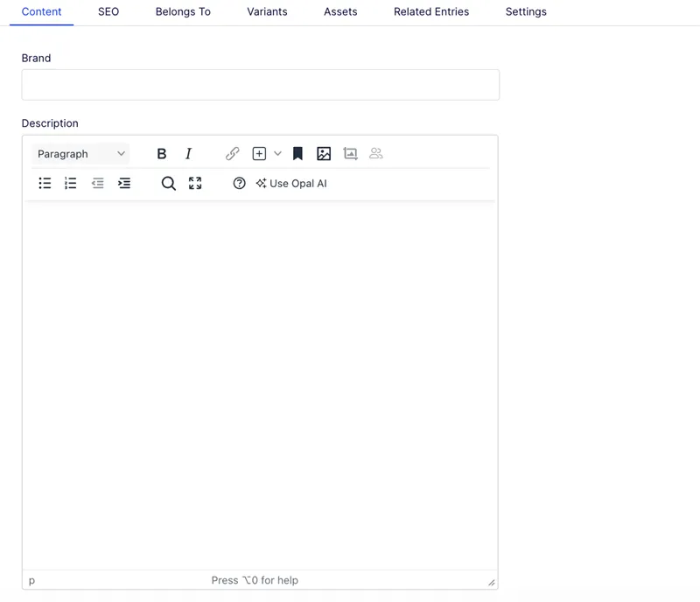Open the Related Entries tab
Screen dimensions: 700x602
pyautogui.click(x=431, y=12)
